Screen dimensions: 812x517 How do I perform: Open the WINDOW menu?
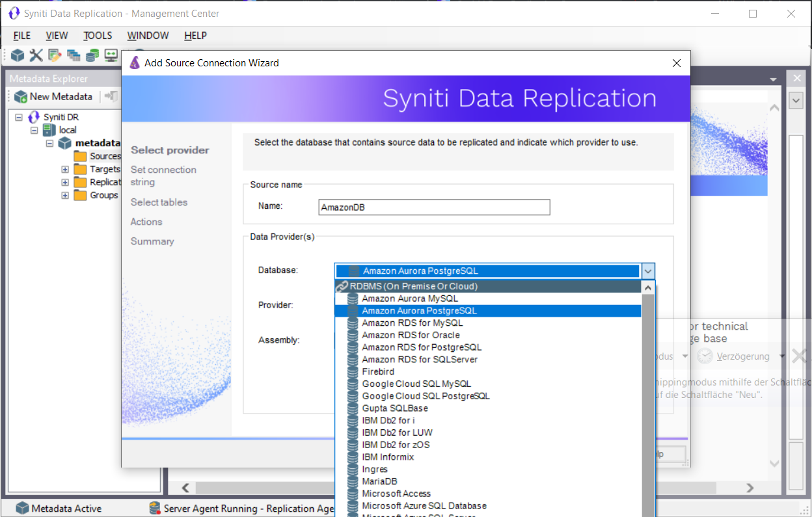148,36
